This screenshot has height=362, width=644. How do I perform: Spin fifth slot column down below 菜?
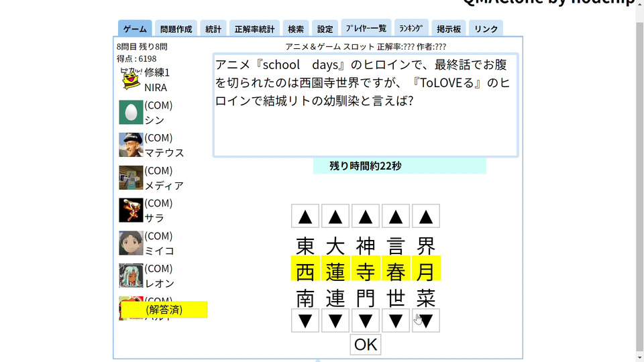426,320
